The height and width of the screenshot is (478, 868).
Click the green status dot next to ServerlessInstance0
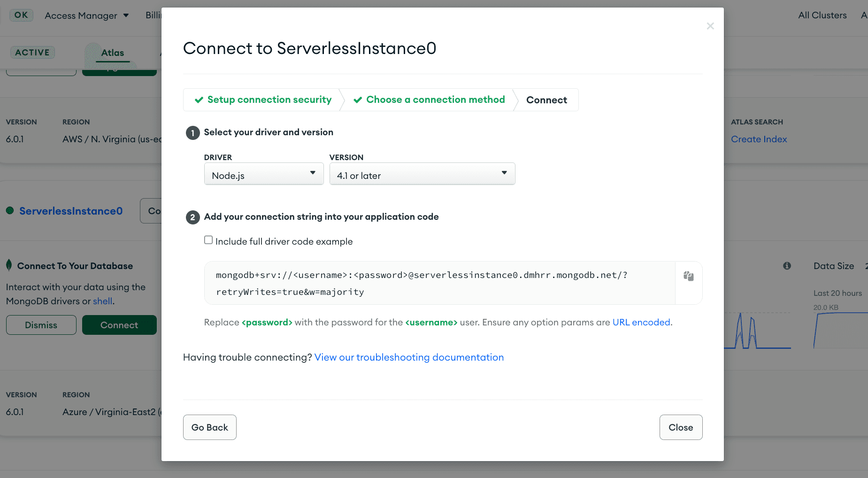point(10,211)
